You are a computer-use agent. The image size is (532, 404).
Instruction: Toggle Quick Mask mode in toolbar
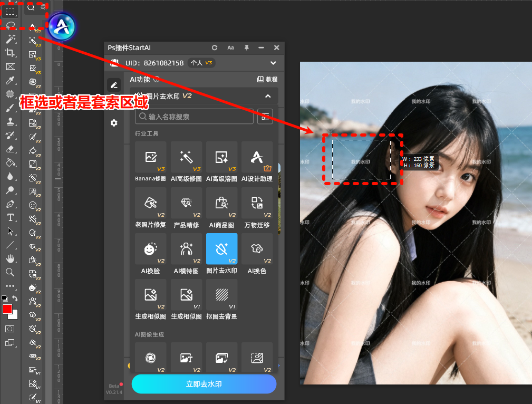(x=10, y=329)
